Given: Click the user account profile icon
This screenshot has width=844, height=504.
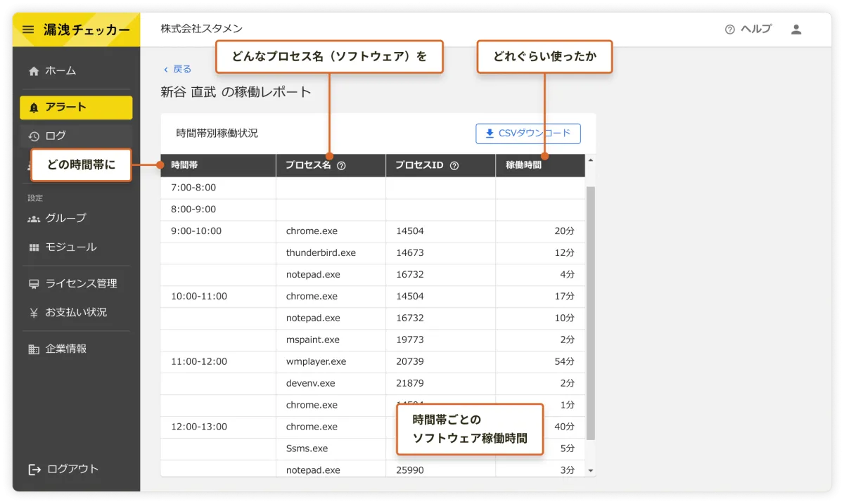Looking at the screenshot, I should click(796, 30).
